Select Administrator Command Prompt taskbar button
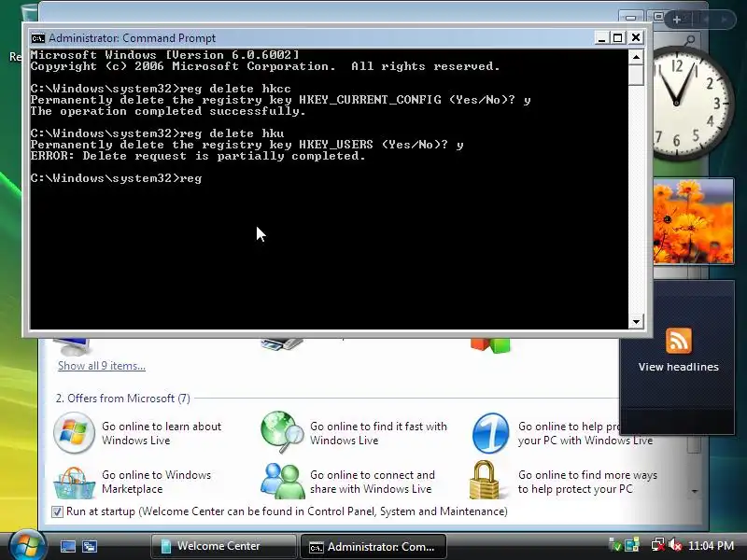747x560 pixels. coord(373,546)
